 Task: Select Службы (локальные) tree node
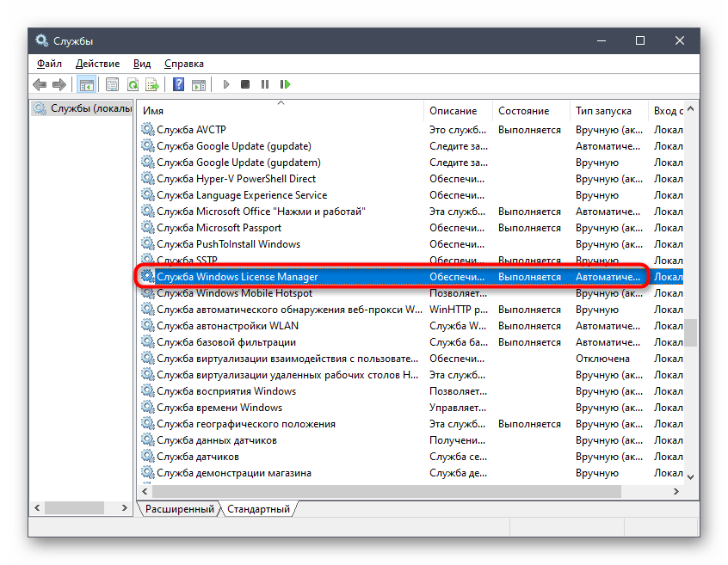click(83, 108)
